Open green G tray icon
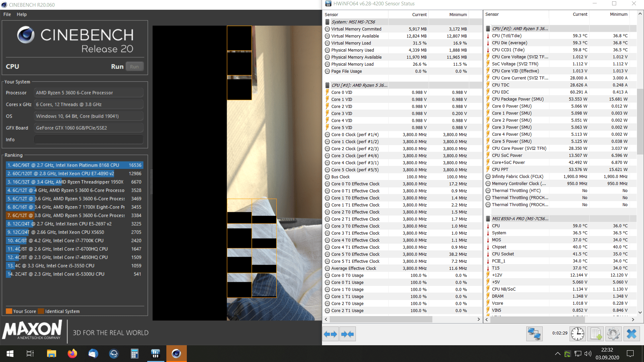644x362 pixels. coord(568,354)
